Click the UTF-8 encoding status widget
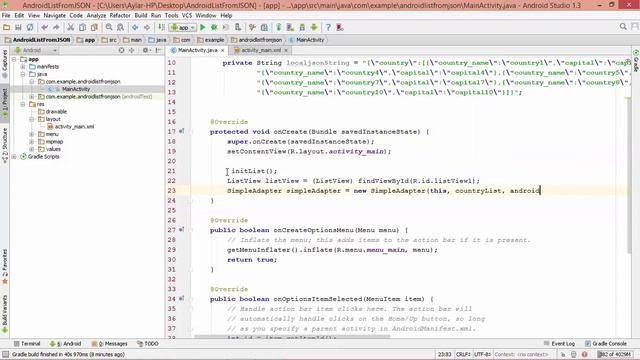The width and height of the screenshot is (640, 360). point(483,354)
